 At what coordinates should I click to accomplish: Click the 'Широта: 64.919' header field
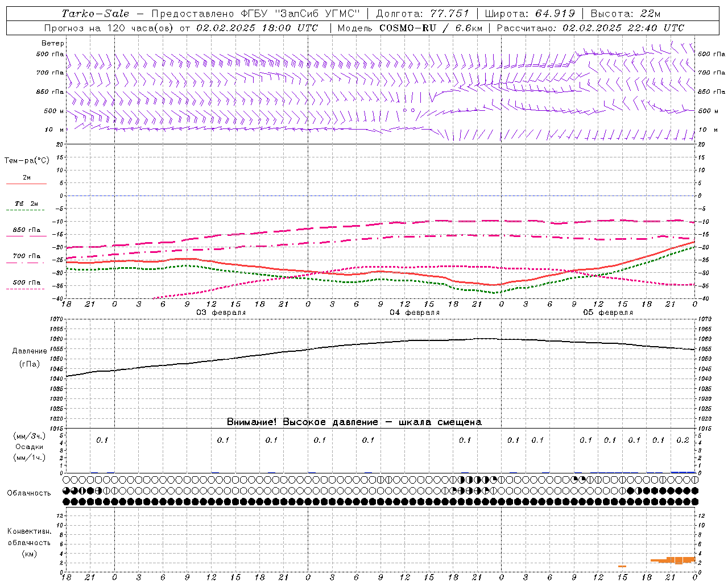click(x=530, y=14)
